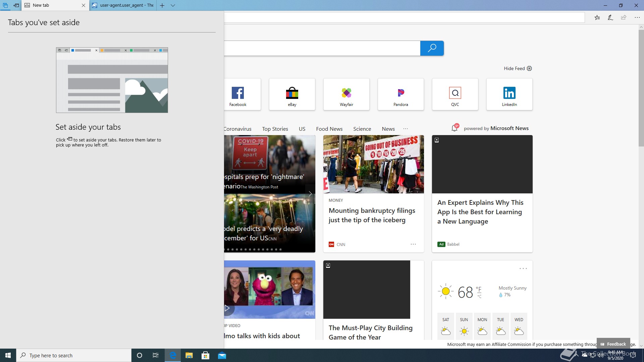
Task: Expand more news categories ellipsis
Action: [406, 129]
